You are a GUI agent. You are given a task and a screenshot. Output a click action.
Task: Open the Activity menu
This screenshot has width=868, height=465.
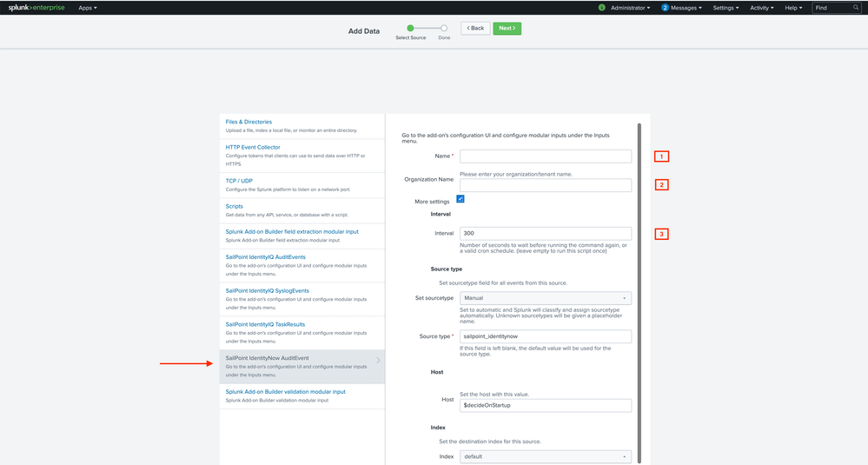point(762,8)
